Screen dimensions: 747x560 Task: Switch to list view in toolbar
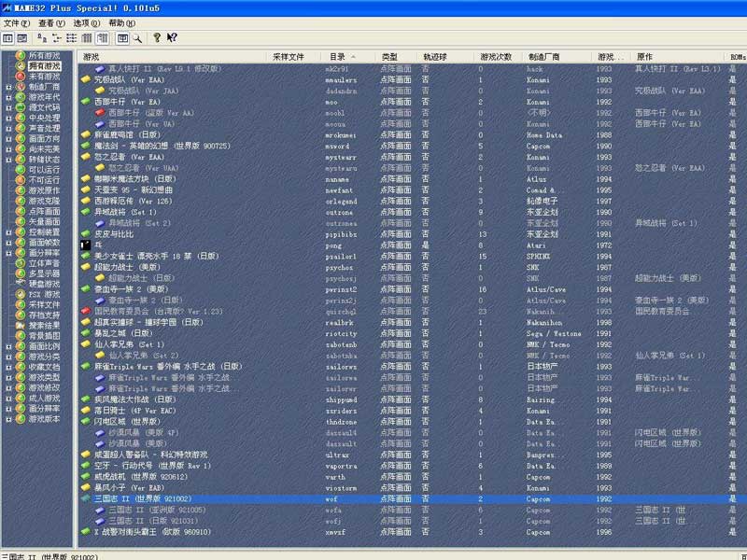pos(72,38)
